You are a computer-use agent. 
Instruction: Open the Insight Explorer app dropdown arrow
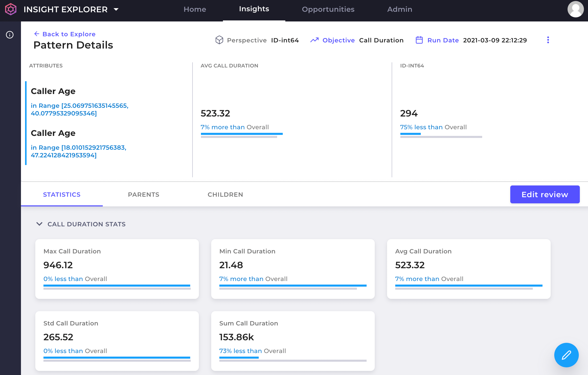(x=116, y=9)
